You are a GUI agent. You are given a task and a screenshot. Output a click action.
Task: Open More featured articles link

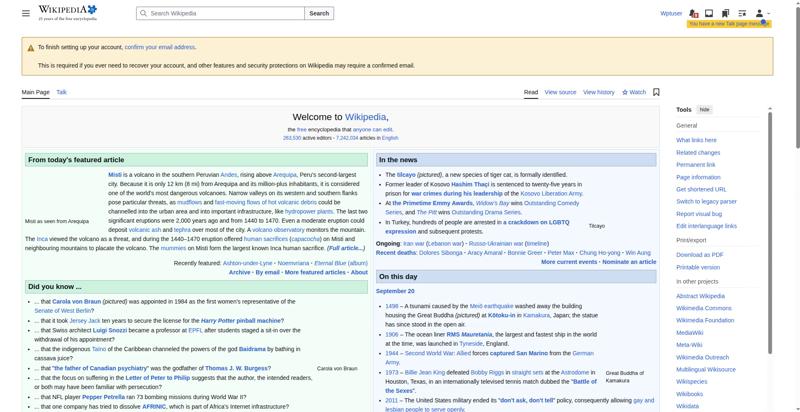[315, 272]
